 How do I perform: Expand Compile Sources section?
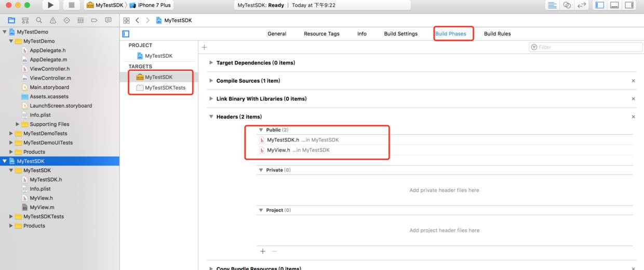coord(211,81)
